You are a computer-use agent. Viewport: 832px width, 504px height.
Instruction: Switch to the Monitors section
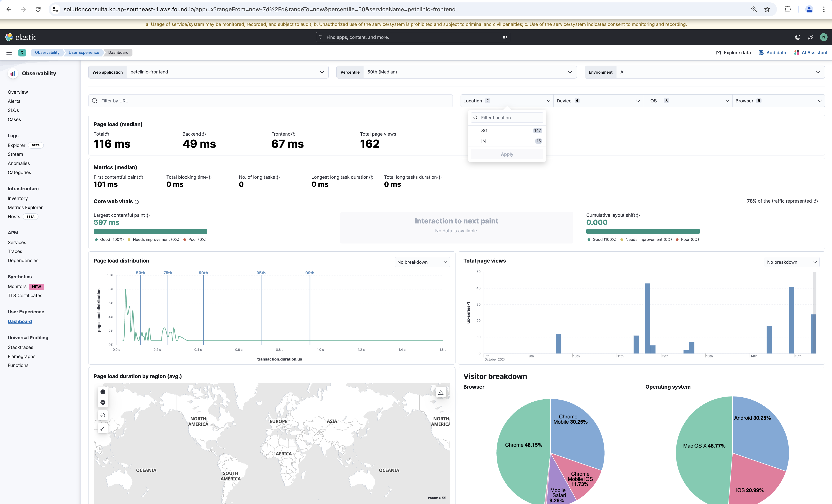click(17, 286)
